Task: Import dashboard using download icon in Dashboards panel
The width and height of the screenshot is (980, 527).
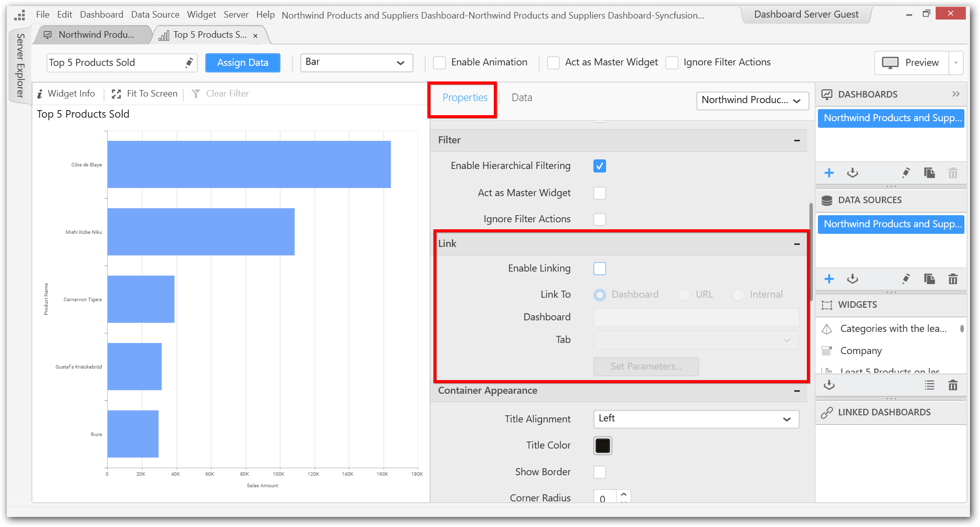Action: point(852,173)
